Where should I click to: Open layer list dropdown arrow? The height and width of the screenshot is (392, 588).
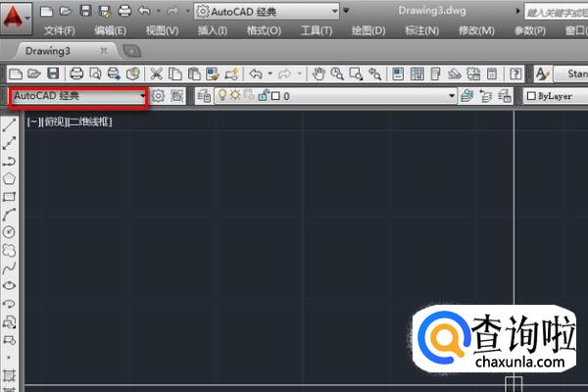point(452,96)
